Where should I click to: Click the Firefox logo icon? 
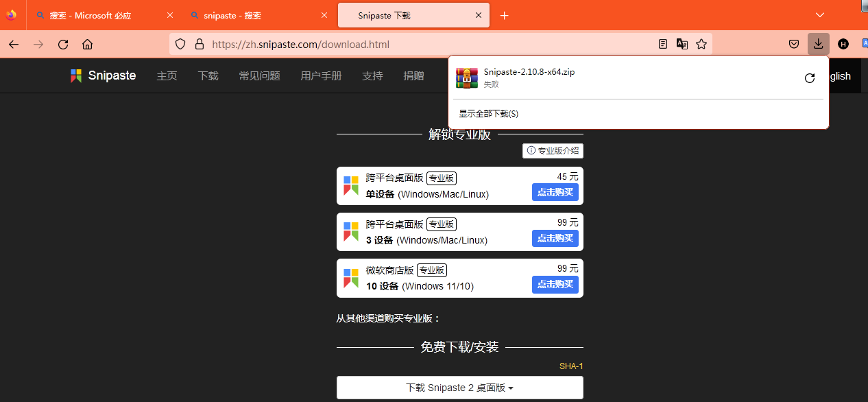pyautogui.click(x=11, y=15)
